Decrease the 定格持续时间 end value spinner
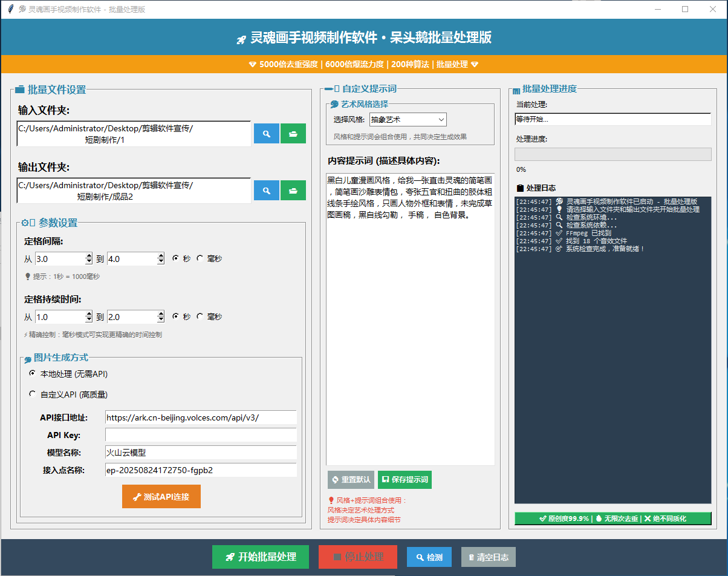The height and width of the screenshot is (576, 728). pyautogui.click(x=160, y=320)
